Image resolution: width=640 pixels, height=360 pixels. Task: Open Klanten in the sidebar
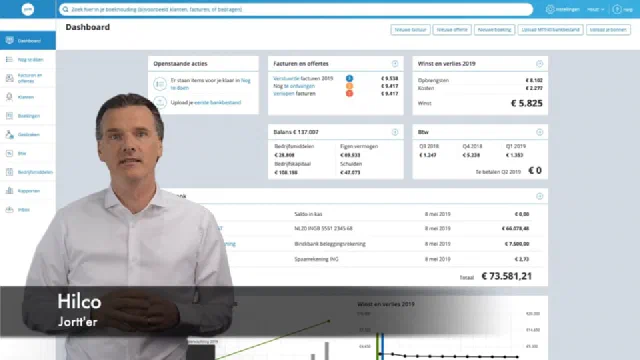pyautogui.click(x=28, y=97)
